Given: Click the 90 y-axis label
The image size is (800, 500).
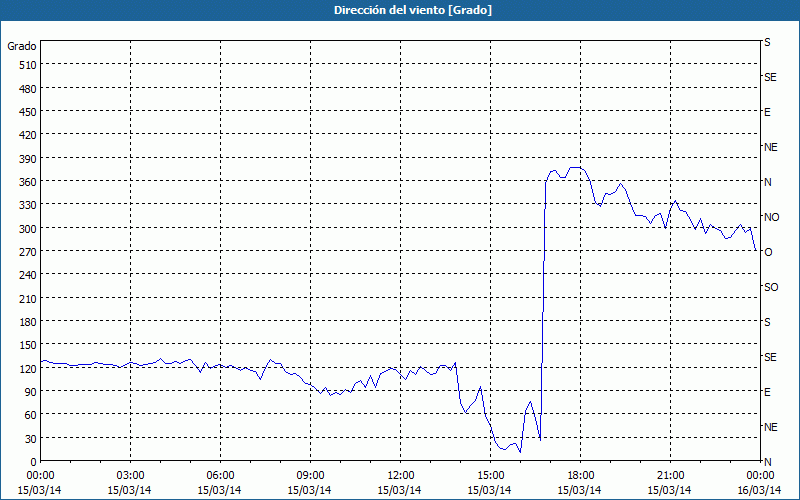Looking at the screenshot, I should point(31,392).
